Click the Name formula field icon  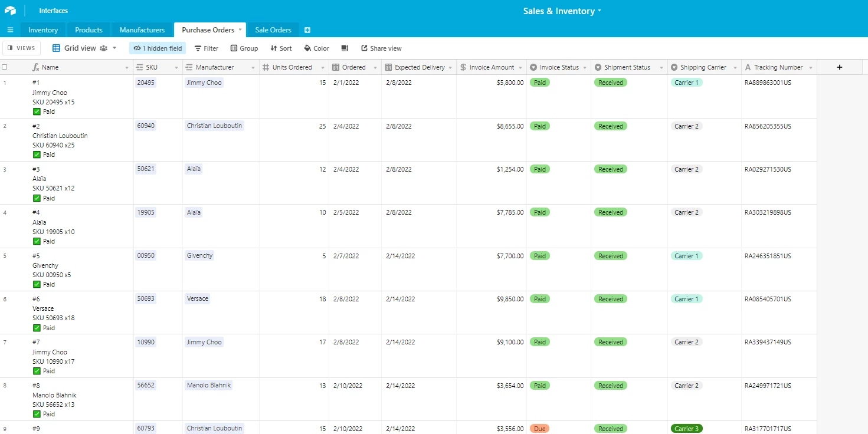35,67
